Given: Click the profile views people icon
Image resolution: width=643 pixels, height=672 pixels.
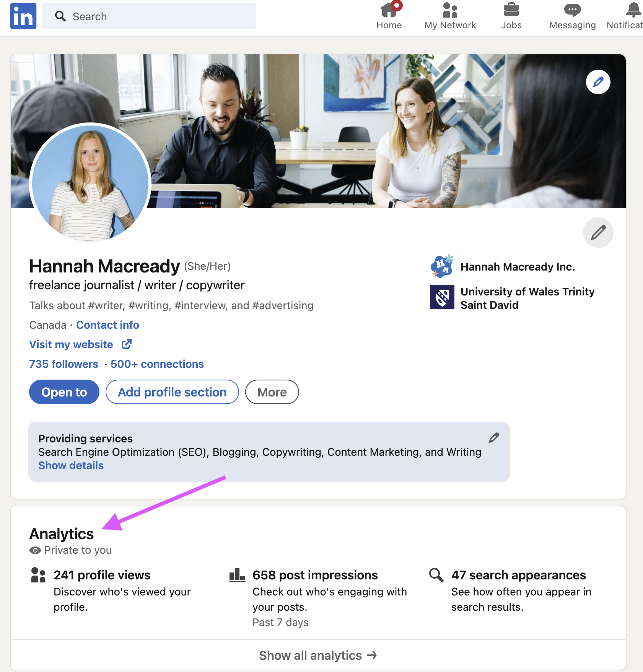Looking at the screenshot, I should (x=38, y=575).
